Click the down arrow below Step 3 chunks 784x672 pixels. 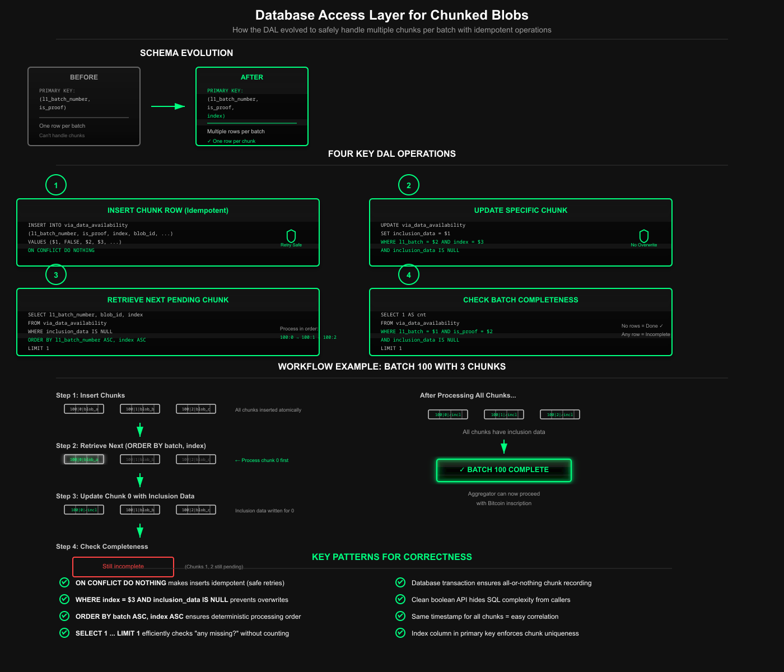140,530
